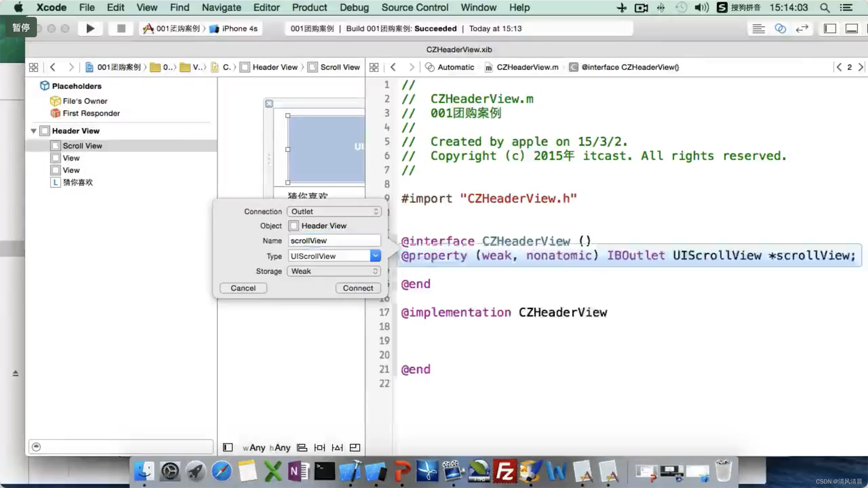Screen dimensions: 868x488
Task: Collapse the Header View disclosure triangle
Action: [34, 131]
